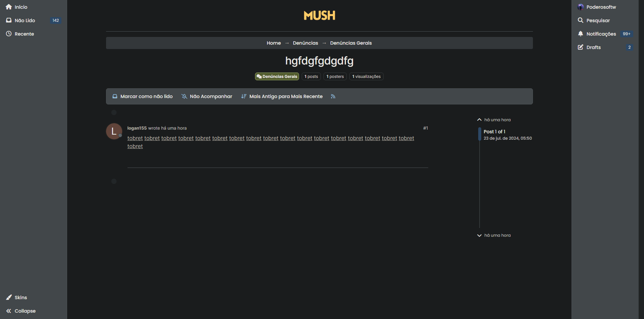Click the post timestamp 'há uma hora'
644x319 pixels.
pos(174,128)
